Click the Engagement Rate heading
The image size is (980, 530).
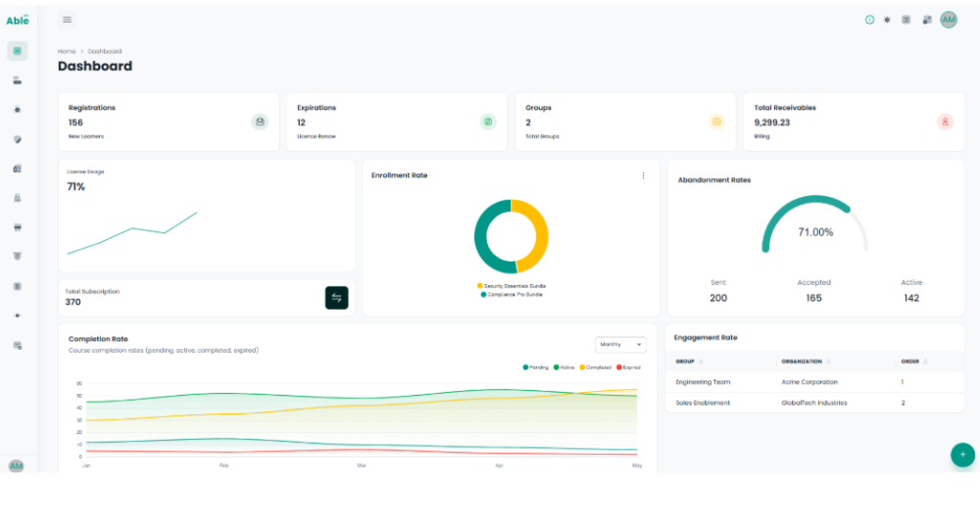(x=706, y=338)
